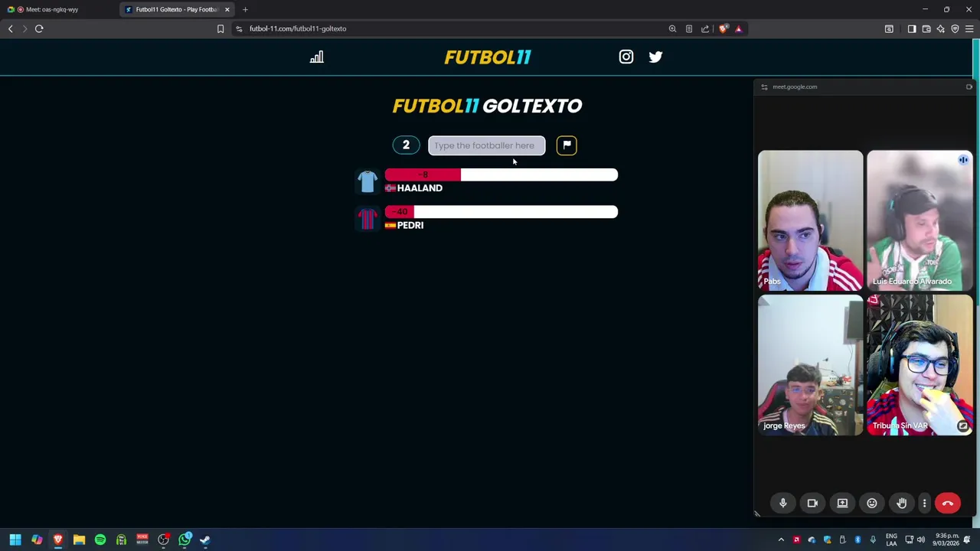Bookmark this page
The image size is (980, 551).
(x=220, y=29)
